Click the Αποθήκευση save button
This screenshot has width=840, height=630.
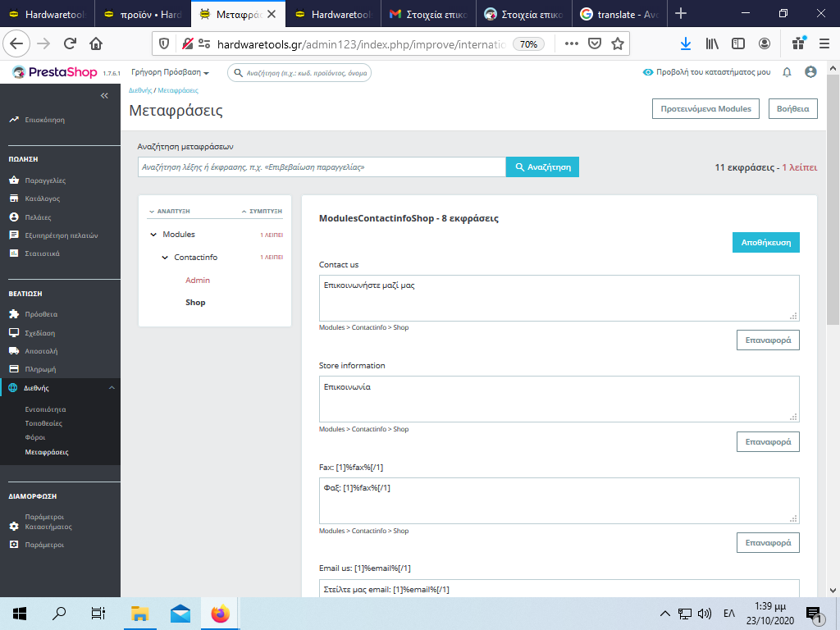point(766,242)
